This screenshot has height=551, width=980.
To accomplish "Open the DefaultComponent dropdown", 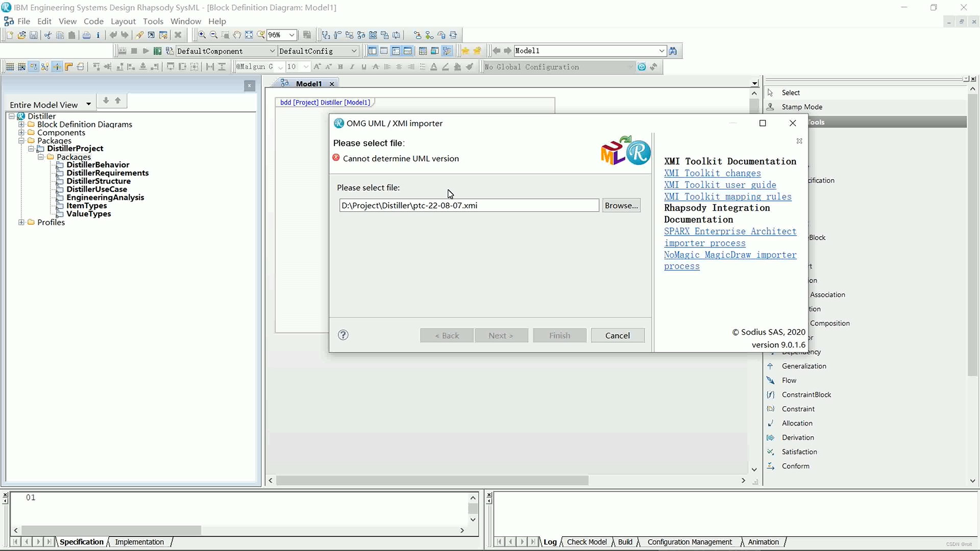I will pos(272,51).
